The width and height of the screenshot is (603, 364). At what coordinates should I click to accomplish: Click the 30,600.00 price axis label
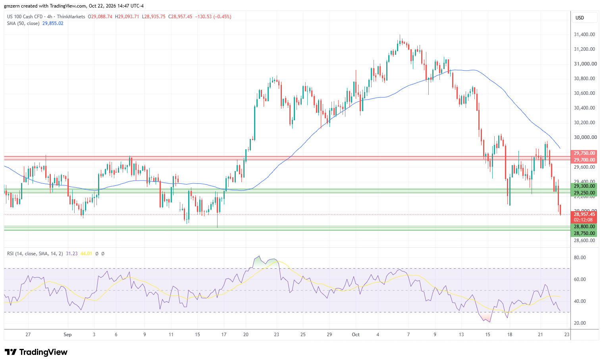[584, 93]
